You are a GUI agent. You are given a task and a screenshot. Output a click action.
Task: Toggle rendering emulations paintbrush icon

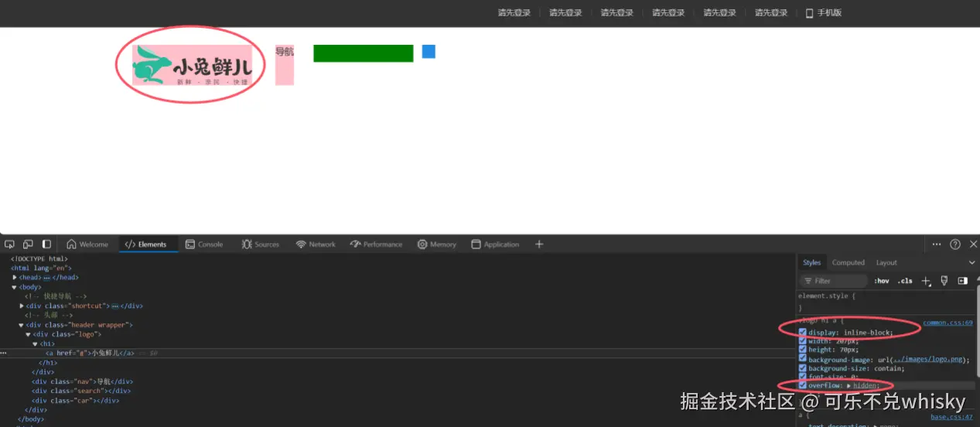coord(944,281)
